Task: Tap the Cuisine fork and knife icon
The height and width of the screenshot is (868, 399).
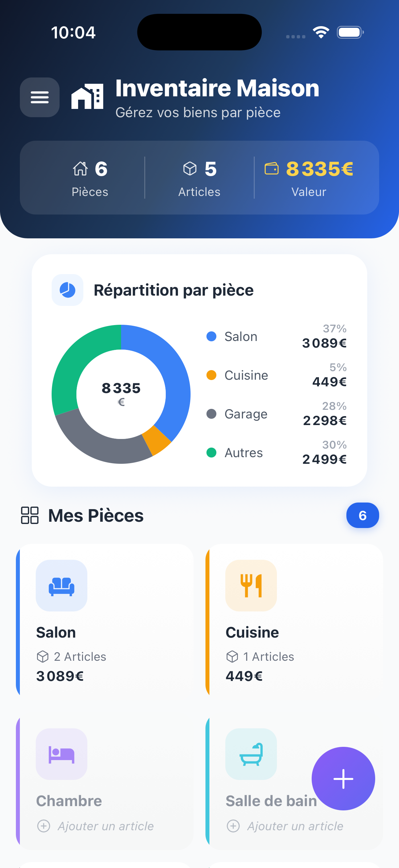Action: click(251, 586)
